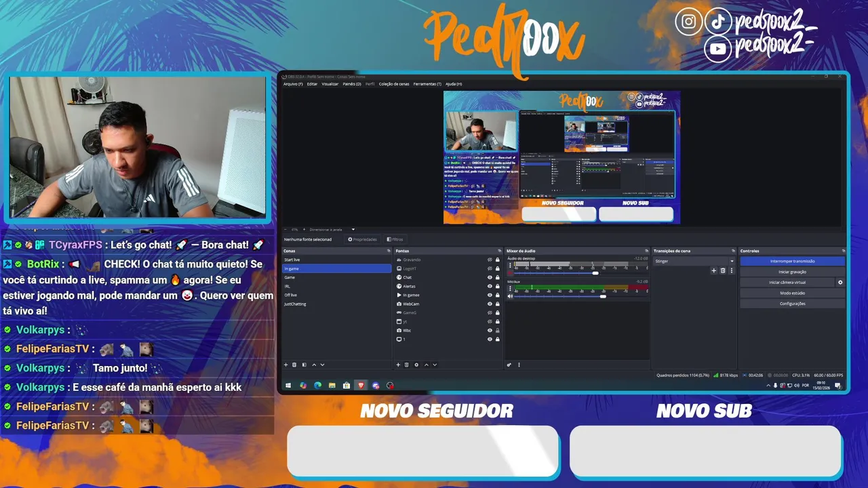868x488 pixels.
Task: Open transition properties three-dots icon
Action: pyautogui.click(x=732, y=270)
